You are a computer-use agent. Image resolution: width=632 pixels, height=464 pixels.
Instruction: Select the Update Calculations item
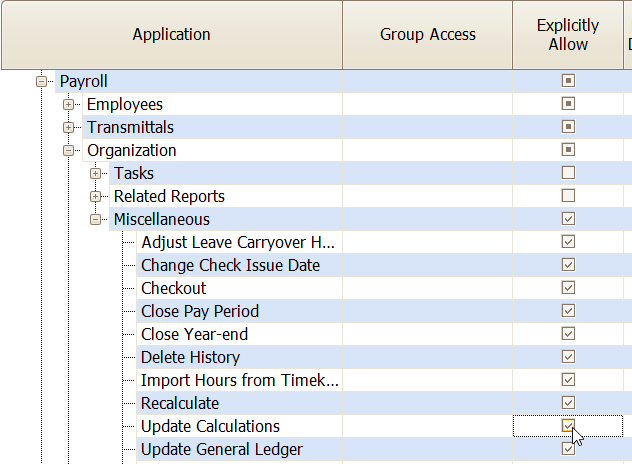coord(210,426)
